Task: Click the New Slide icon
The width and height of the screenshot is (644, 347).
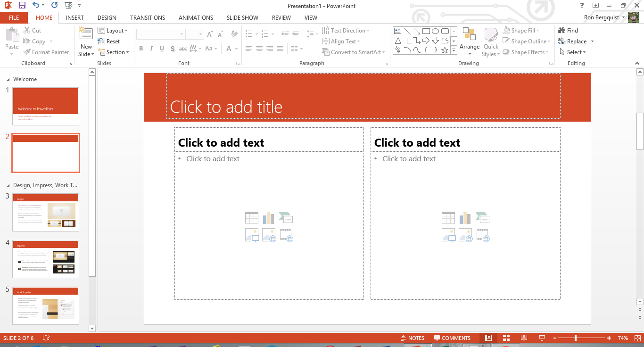Action: coord(86,35)
